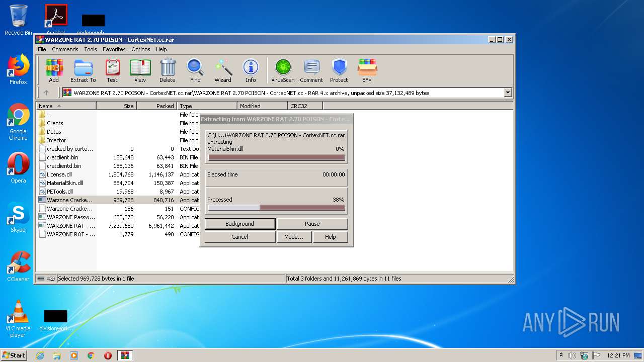The width and height of the screenshot is (644, 362).
Task: Click WinRAR taskbar button
Action: click(125, 355)
